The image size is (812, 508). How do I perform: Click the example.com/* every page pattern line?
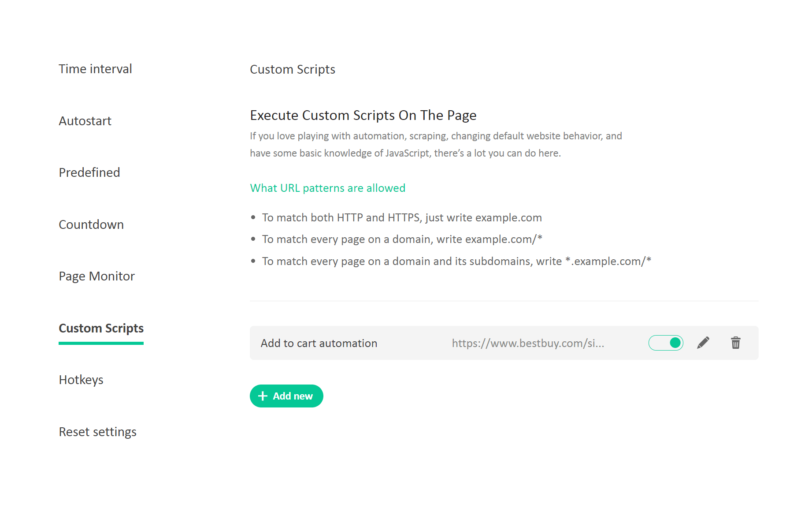[402, 239]
